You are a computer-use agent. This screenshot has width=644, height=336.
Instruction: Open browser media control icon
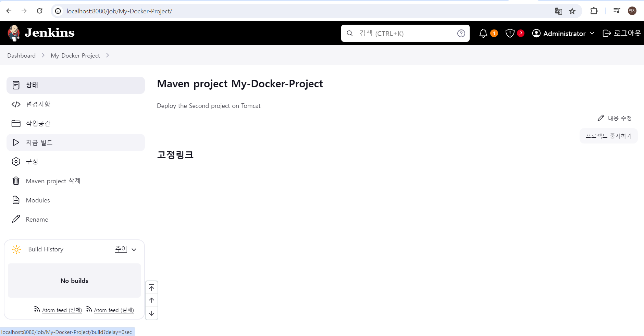(617, 11)
